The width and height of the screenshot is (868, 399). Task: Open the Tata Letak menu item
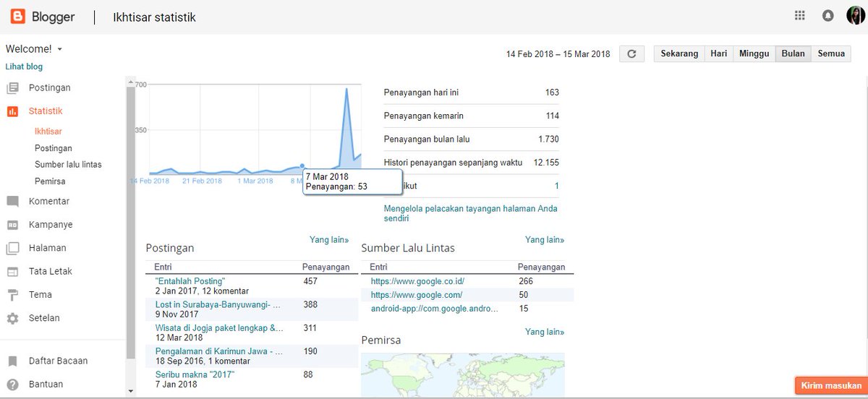(x=51, y=272)
